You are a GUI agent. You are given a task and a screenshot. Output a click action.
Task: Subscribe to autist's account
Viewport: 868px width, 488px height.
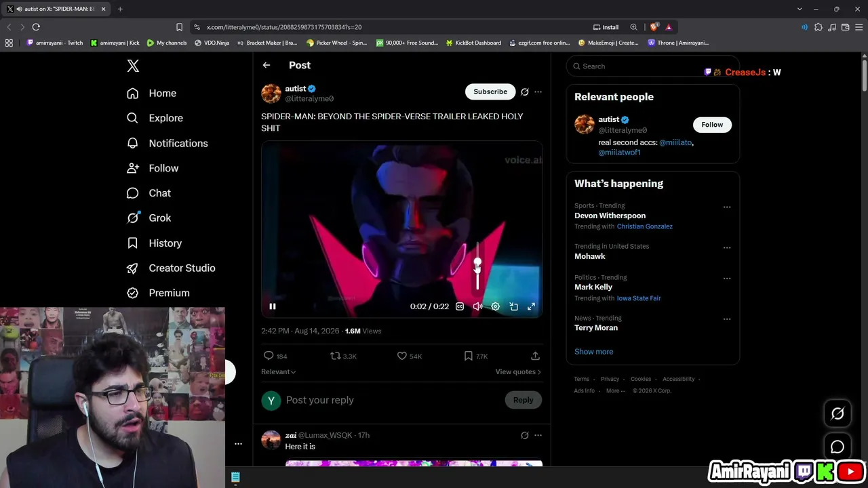490,91
